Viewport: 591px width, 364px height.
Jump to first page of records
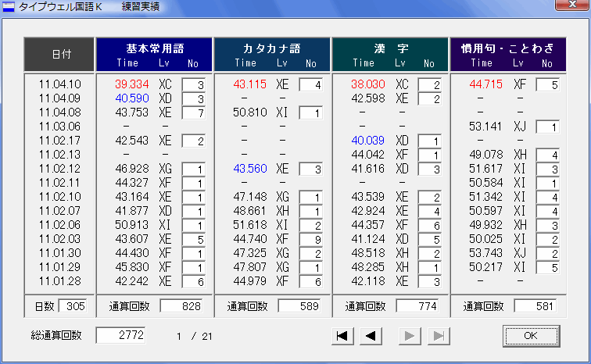tap(342, 336)
